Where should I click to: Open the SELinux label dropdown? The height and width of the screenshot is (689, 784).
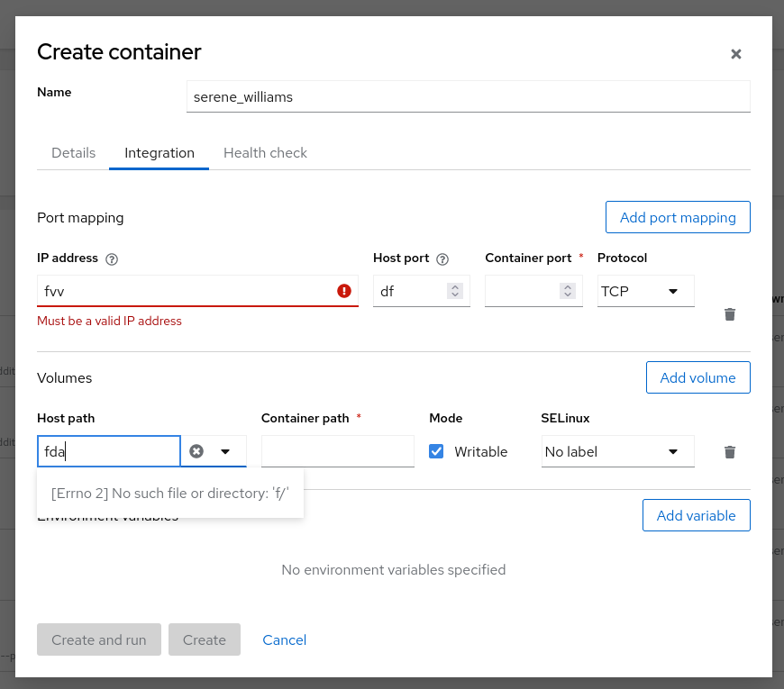[617, 451]
